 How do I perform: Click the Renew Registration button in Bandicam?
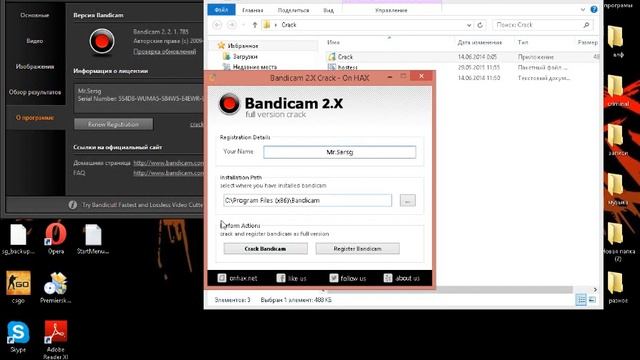113,124
